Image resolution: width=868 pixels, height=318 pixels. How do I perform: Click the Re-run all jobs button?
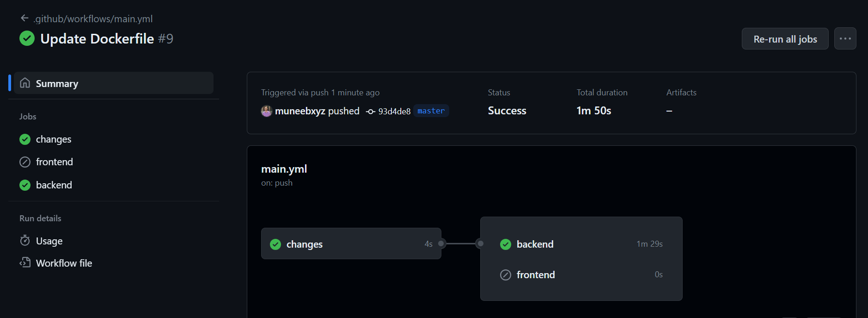tap(785, 38)
